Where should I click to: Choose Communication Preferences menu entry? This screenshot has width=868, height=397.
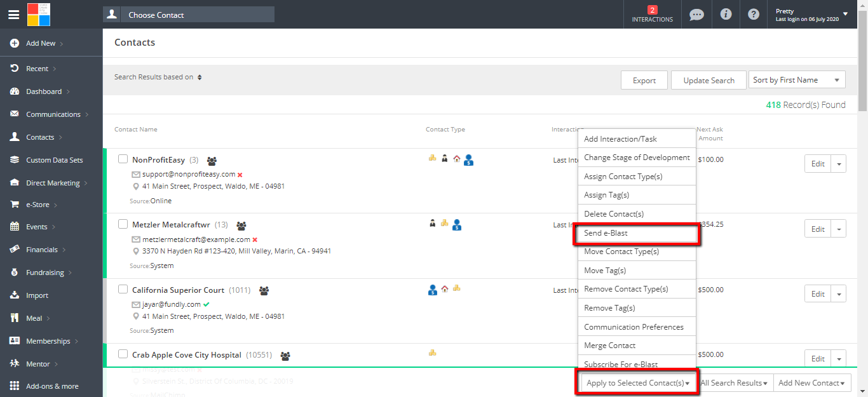pos(637,327)
